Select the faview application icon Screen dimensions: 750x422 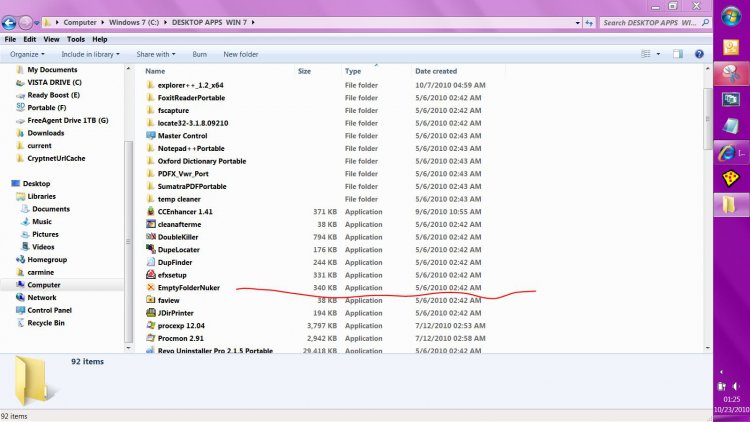click(x=151, y=300)
